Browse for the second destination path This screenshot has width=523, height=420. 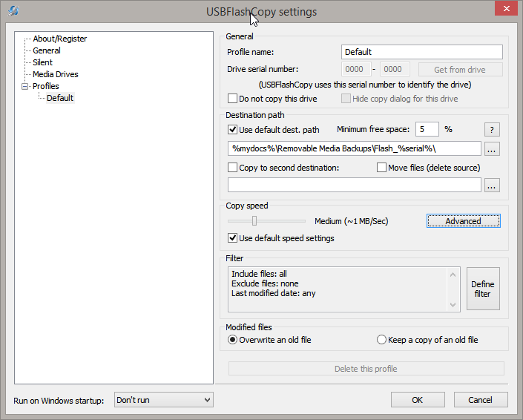[492, 186]
